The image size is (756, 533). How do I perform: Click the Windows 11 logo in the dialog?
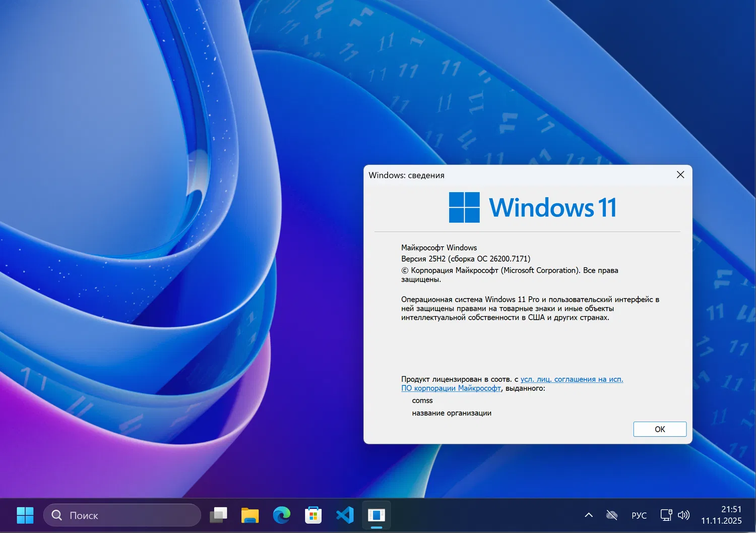point(463,207)
